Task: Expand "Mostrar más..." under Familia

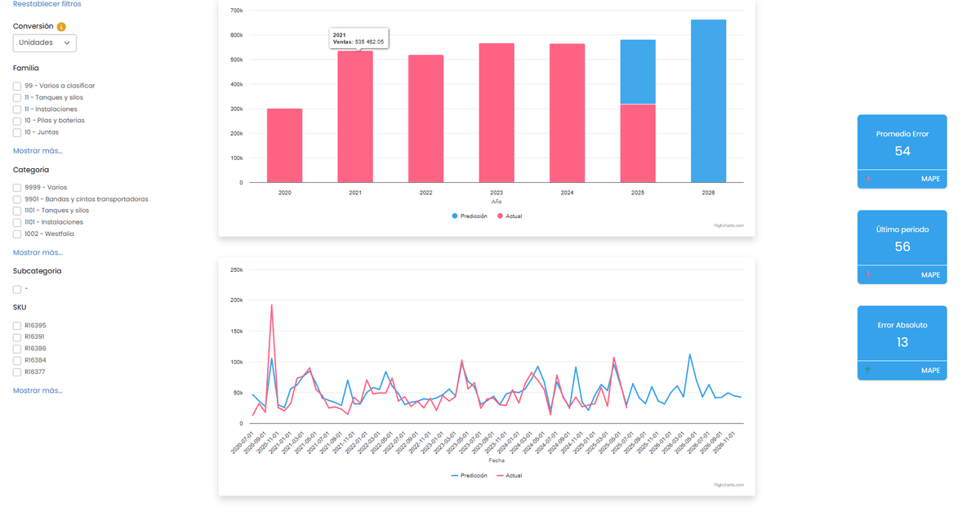Action: pos(36,150)
